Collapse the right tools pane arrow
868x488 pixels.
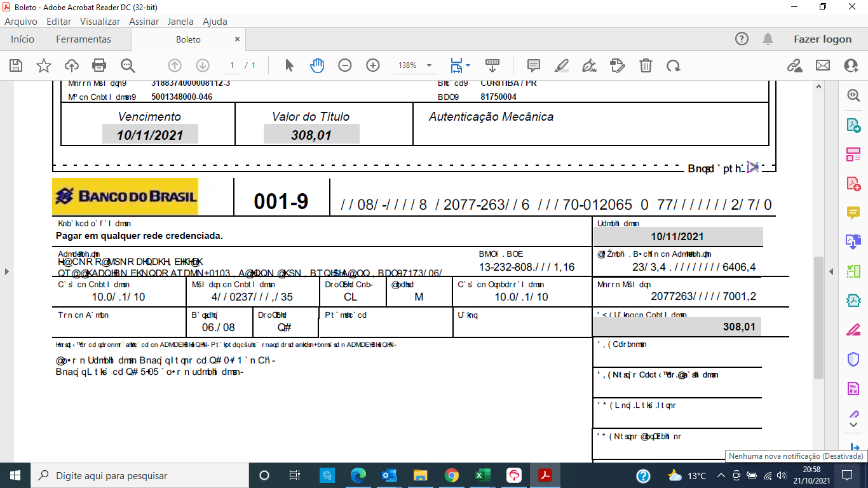point(831,271)
